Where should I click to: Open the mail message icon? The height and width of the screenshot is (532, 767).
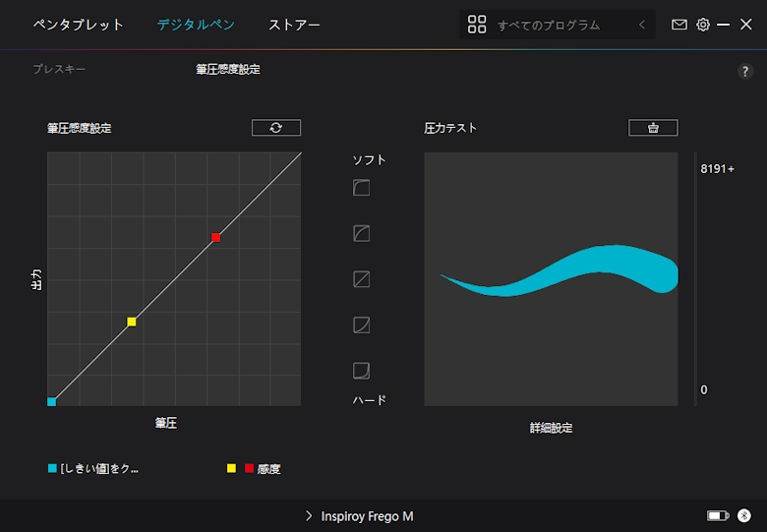tap(679, 25)
